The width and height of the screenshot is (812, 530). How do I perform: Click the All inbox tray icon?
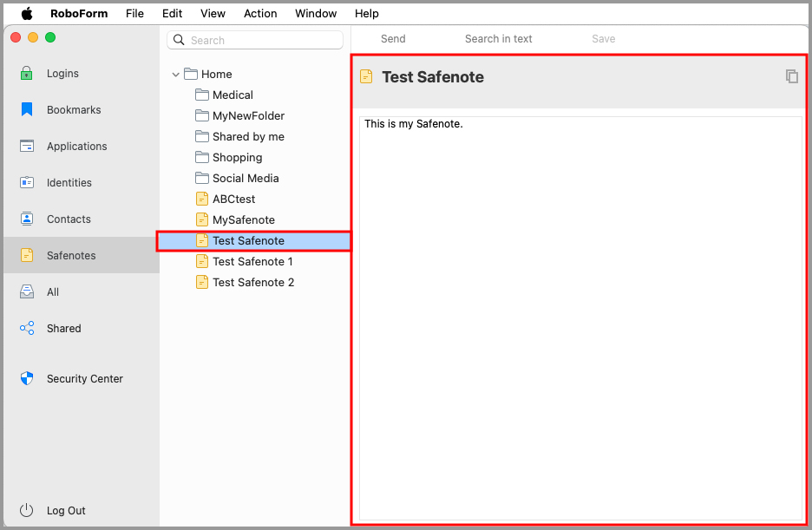point(26,291)
